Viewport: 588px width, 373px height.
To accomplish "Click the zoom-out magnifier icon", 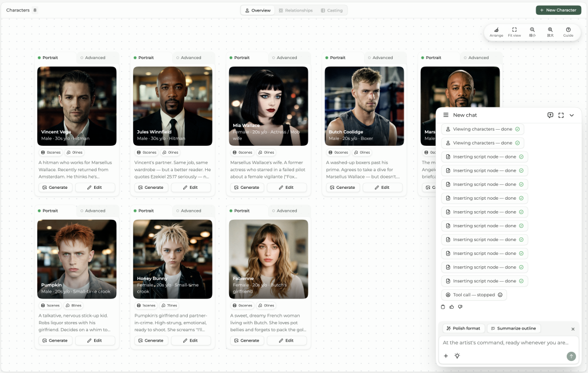I will [532, 30].
